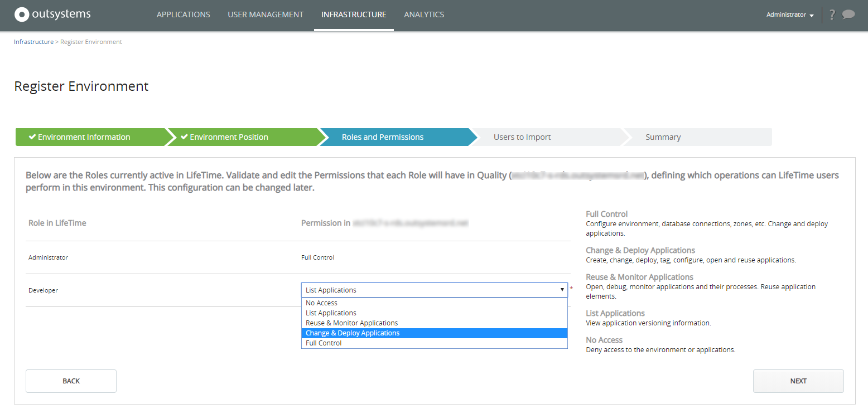Open the Developer permission dropdown
This screenshot has height=419, width=868.
[x=435, y=290]
